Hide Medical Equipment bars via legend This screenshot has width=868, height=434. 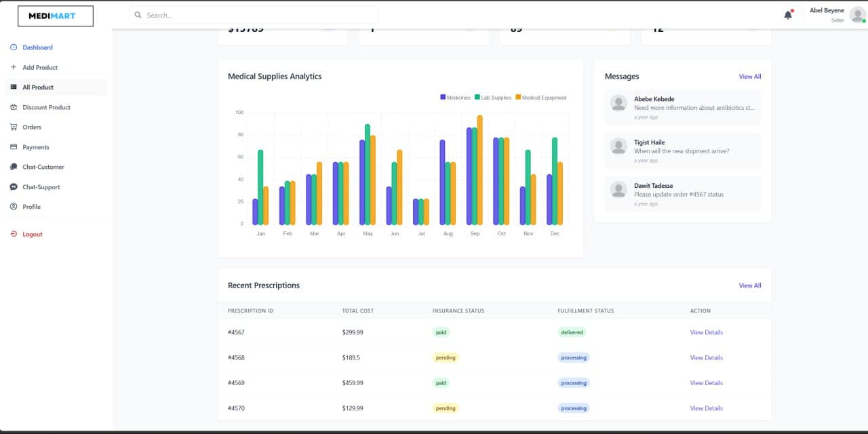[541, 97]
